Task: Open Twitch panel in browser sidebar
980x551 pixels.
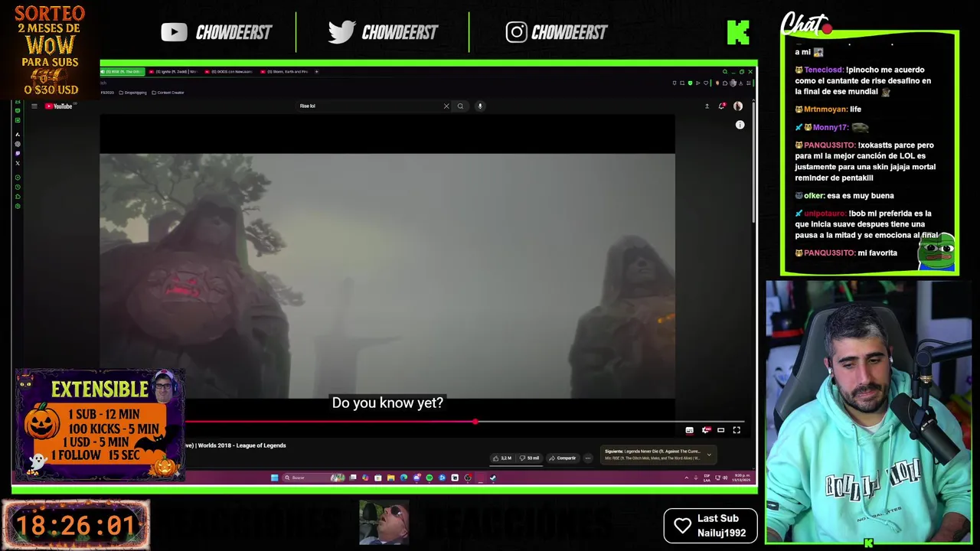Action: 18,153
